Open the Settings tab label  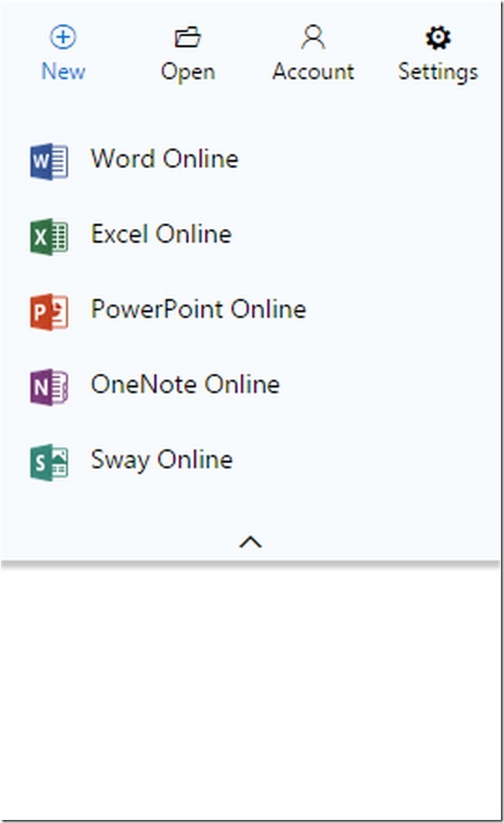coord(438,72)
